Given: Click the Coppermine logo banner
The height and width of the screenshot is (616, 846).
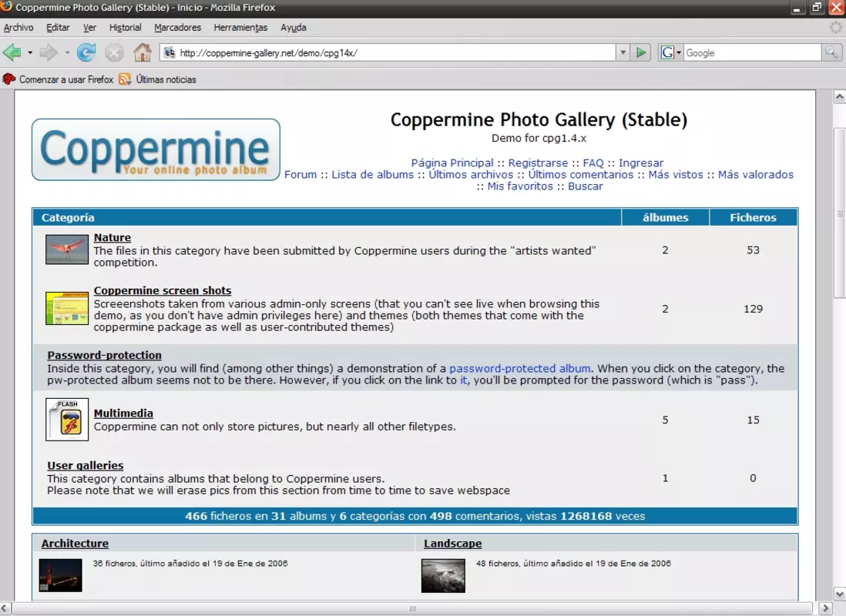Looking at the screenshot, I should [x=156, y=149].
